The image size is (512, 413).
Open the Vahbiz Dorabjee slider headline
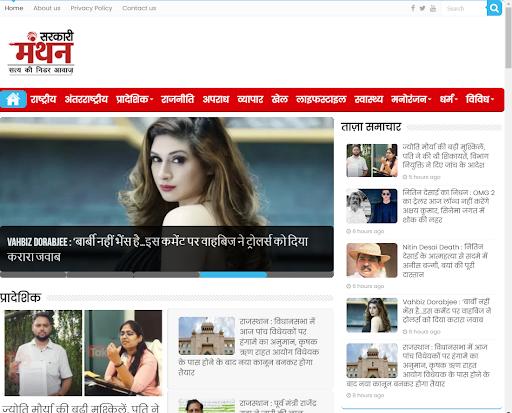157,249
